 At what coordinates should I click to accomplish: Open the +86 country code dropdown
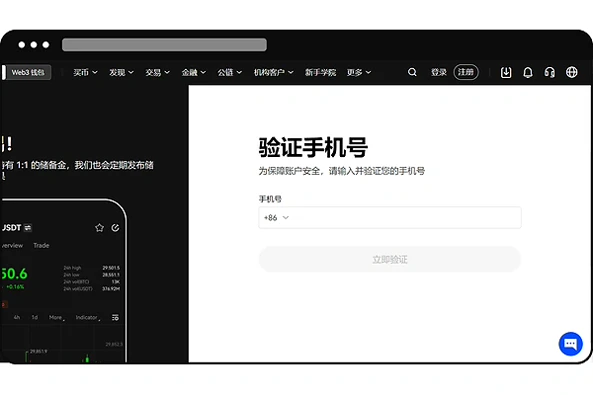276,218
